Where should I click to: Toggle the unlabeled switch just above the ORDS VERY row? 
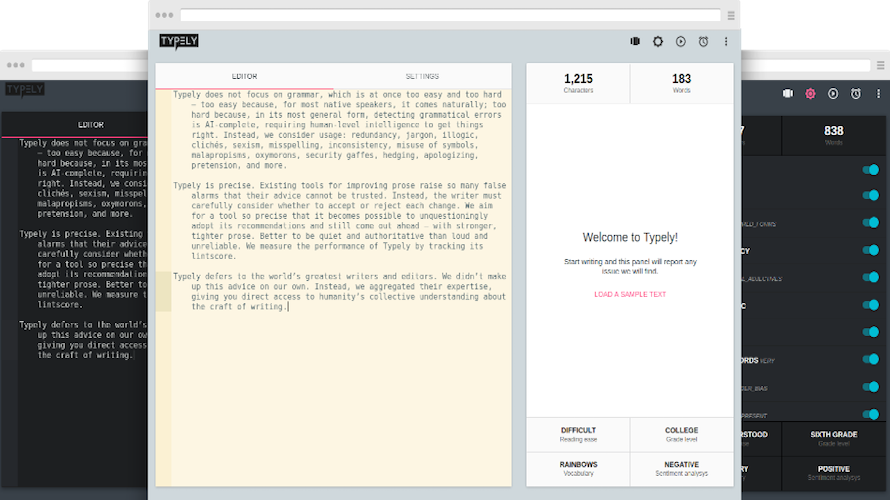point(871,332)
